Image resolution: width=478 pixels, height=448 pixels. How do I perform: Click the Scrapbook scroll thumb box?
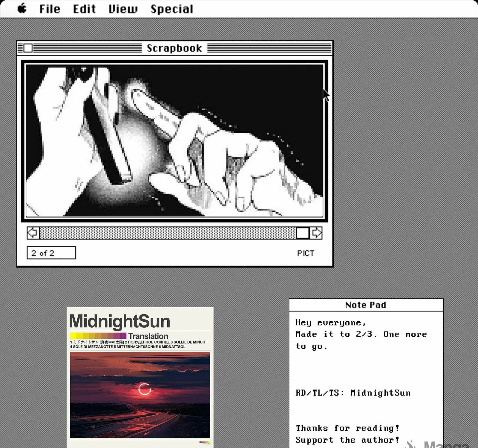pos(303,233)
